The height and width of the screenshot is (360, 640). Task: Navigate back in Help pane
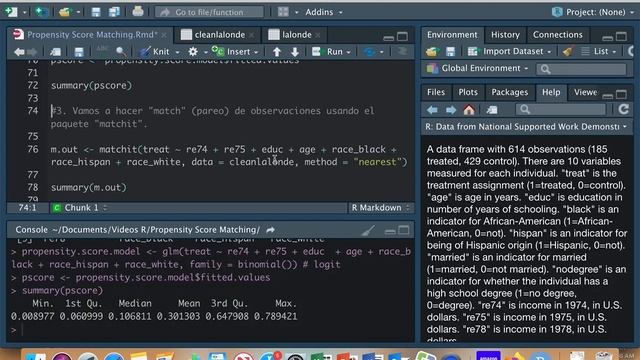432,109
